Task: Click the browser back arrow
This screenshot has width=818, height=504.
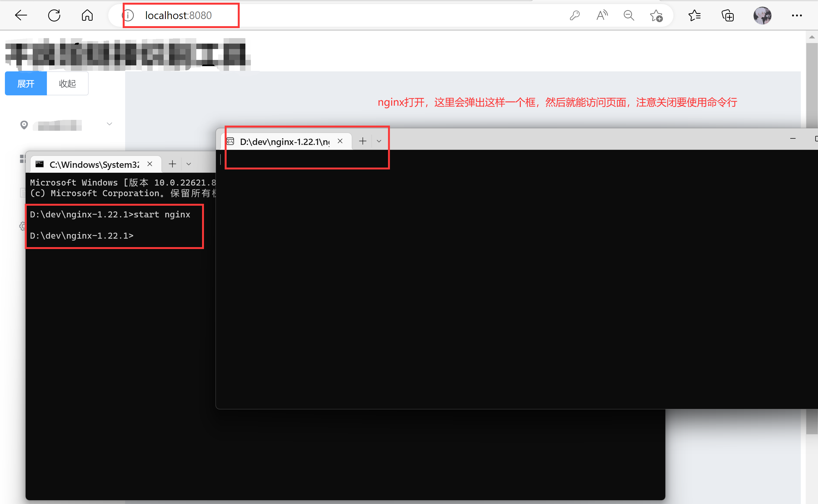Action: tap(21, 15)
